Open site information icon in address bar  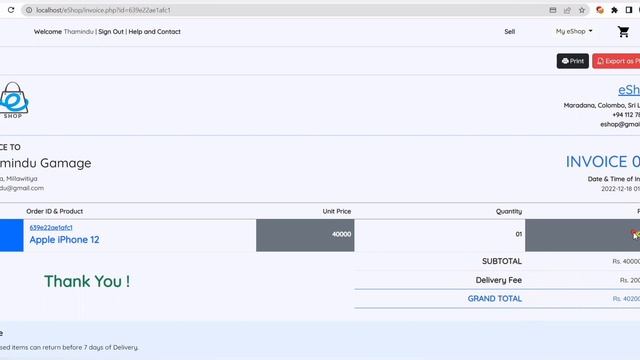[x=29, y=10]
